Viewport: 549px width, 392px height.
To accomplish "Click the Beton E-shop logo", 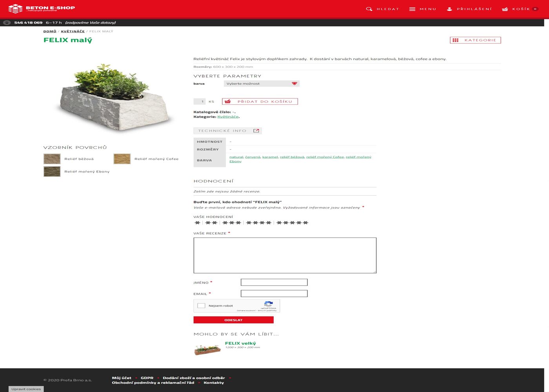I will [x=42, y=9].
